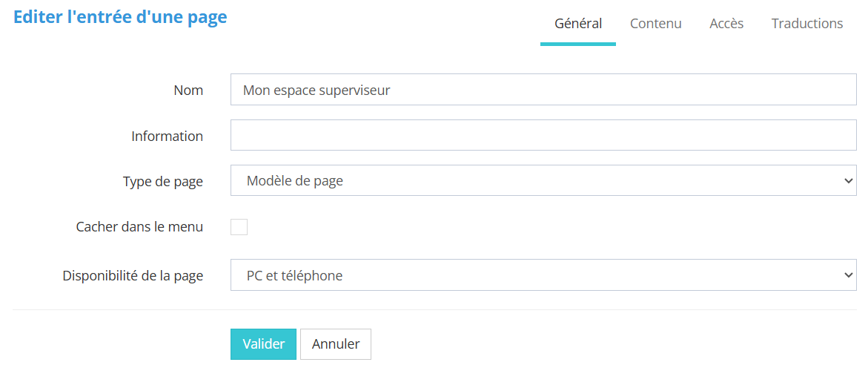This screenshot has height=365, width=868.
Task: Go to the Traductions tab
Action: 806,24
